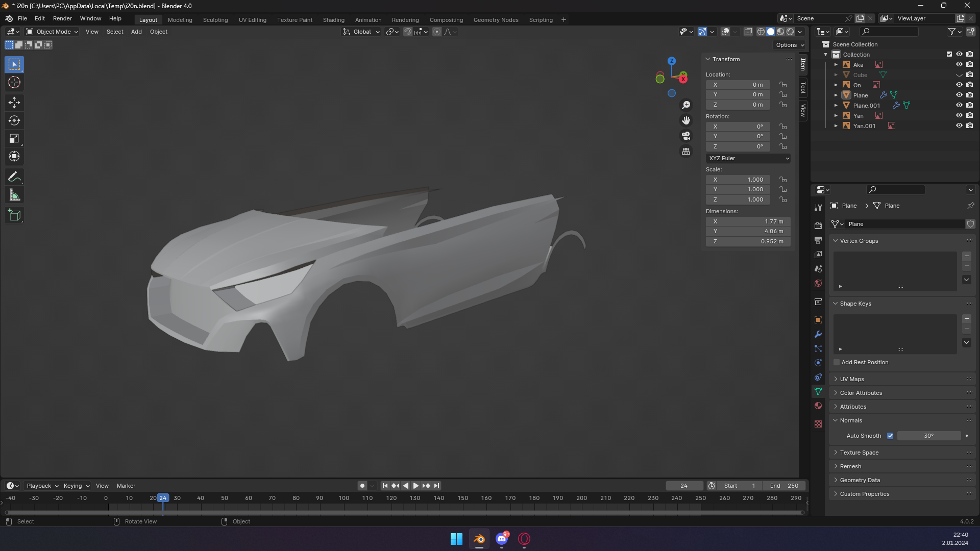The width and height of the screenshot is (980, 551).
Task: Hide the Yan object in outliner
Action: 959,116
